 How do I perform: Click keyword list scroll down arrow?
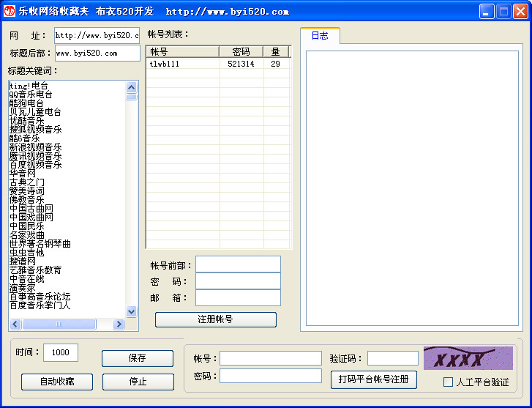click(131, 311)
